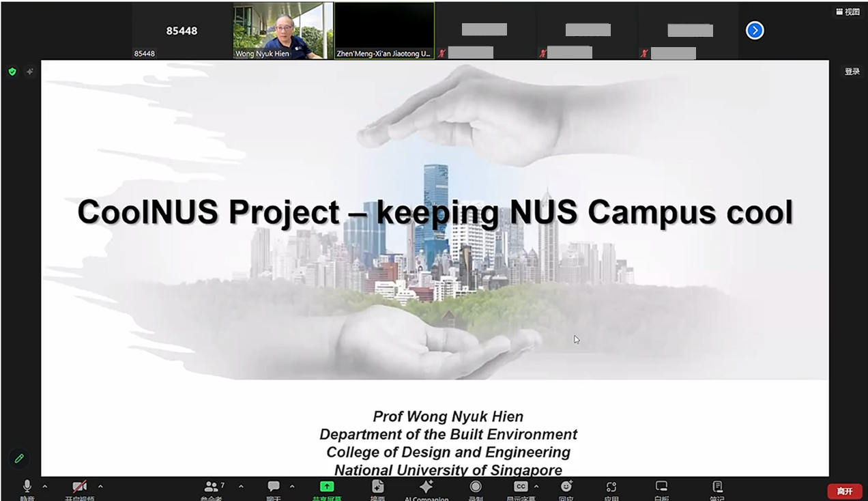Open the View layout menu
868x501 pixels.
click(x=848, y=12)
